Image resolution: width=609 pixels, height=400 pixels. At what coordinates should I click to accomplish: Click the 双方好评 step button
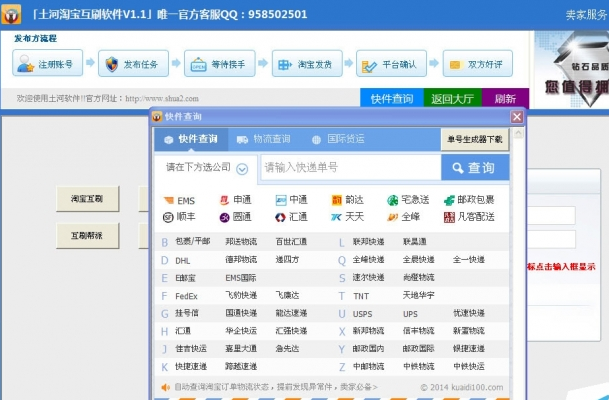pos(478,64)
